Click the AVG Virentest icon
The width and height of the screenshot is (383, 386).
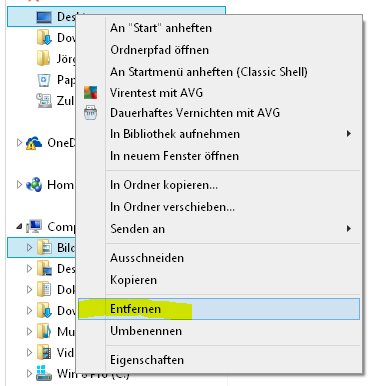[90, 93]
